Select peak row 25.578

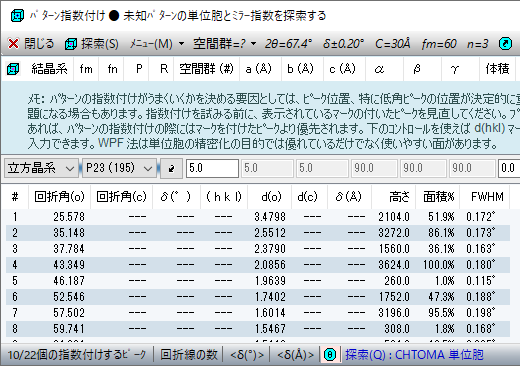(258, 217)
